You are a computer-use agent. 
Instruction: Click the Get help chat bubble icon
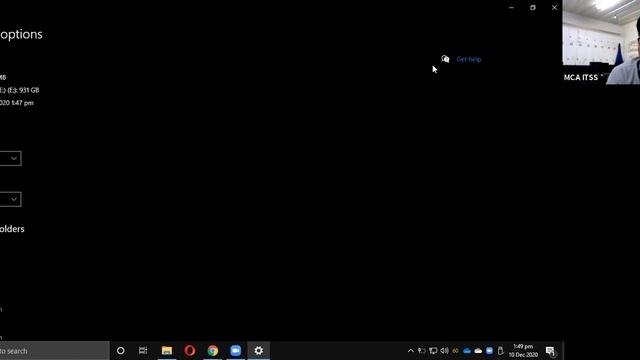tap(445, 59)
